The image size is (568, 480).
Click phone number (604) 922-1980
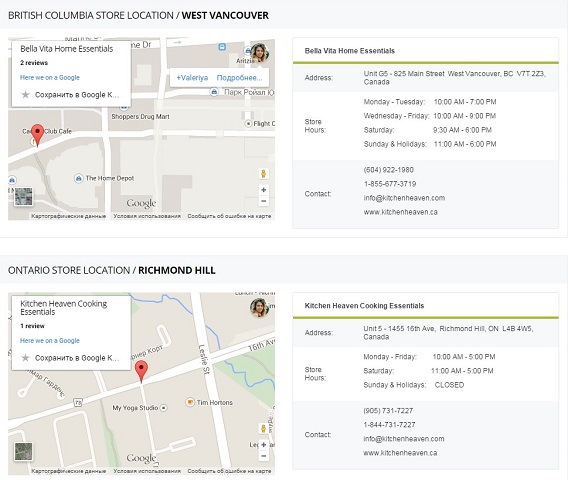coord(389,170)
